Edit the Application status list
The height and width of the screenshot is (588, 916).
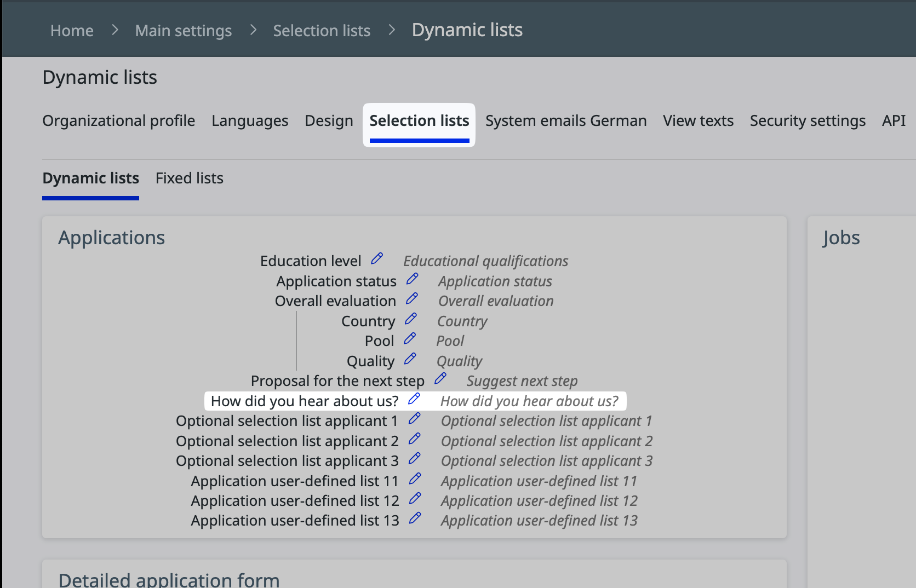(x=412, y=279)
